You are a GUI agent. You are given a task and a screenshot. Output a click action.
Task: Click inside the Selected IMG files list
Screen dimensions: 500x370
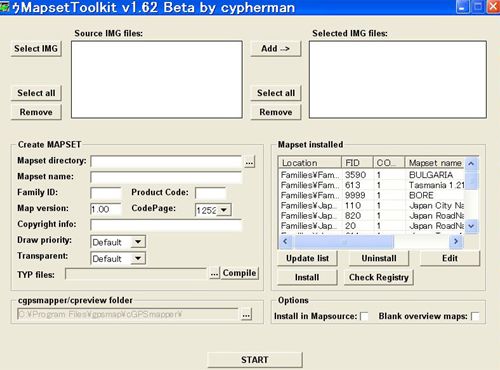click(398, 79)
